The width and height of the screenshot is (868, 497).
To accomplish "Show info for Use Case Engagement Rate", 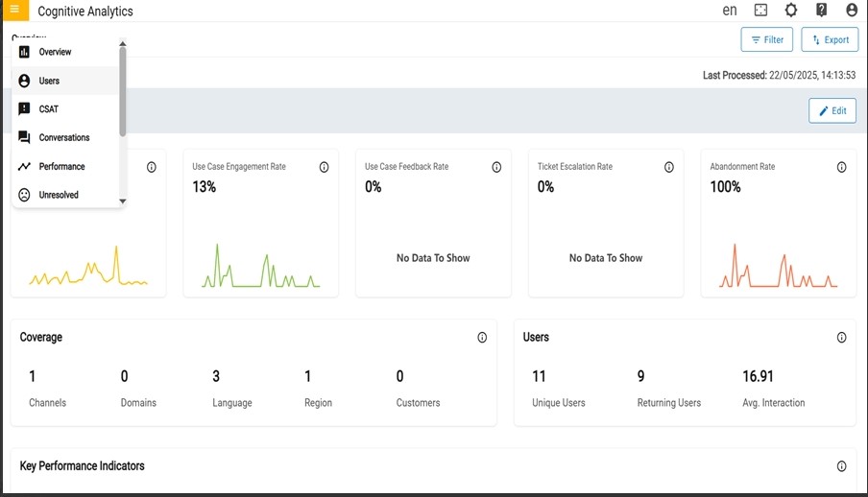I will [324, 167].
